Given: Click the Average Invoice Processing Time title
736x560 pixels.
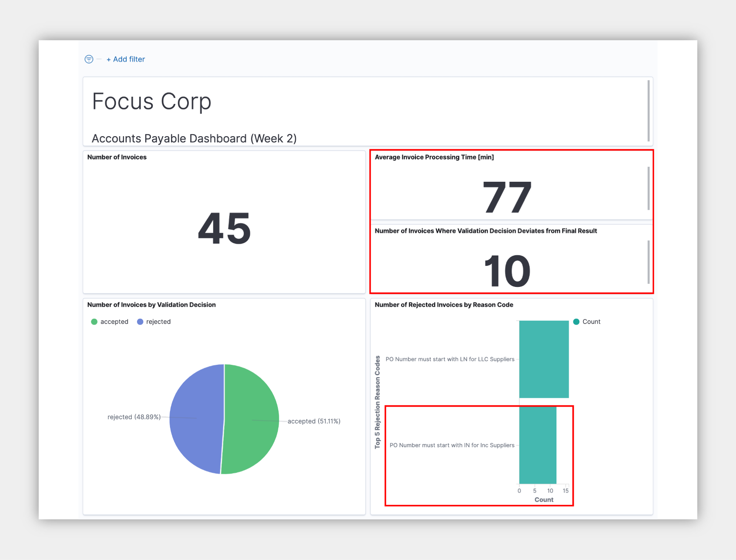Looking at the screenshot, I should (x=434, y=157).
